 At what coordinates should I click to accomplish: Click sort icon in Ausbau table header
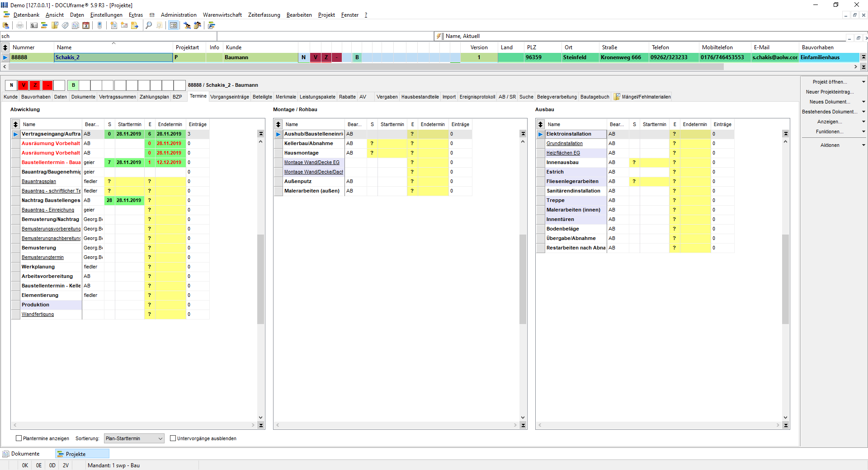click(540, 124)
